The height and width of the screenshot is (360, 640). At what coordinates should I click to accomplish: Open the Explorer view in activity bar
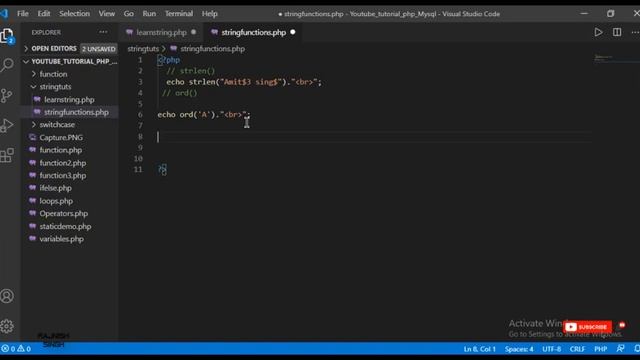click(7, 36)
